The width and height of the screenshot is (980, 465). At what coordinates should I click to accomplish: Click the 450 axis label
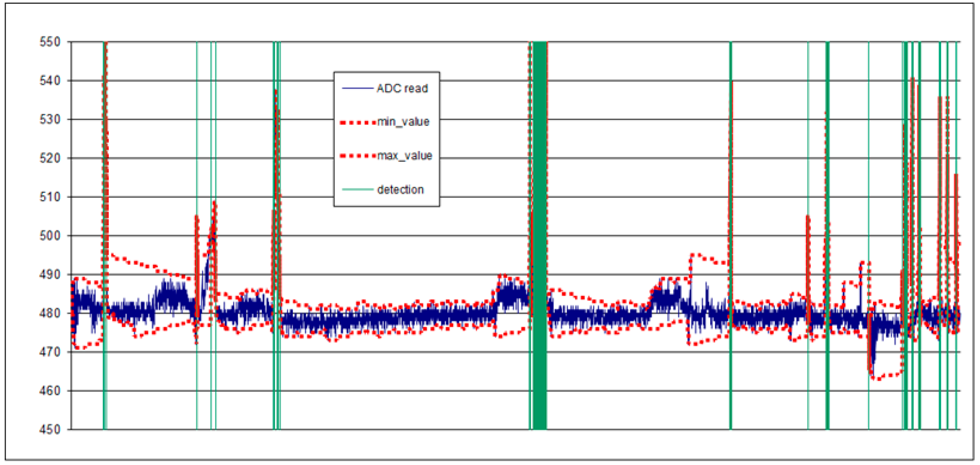click(50, 429)
